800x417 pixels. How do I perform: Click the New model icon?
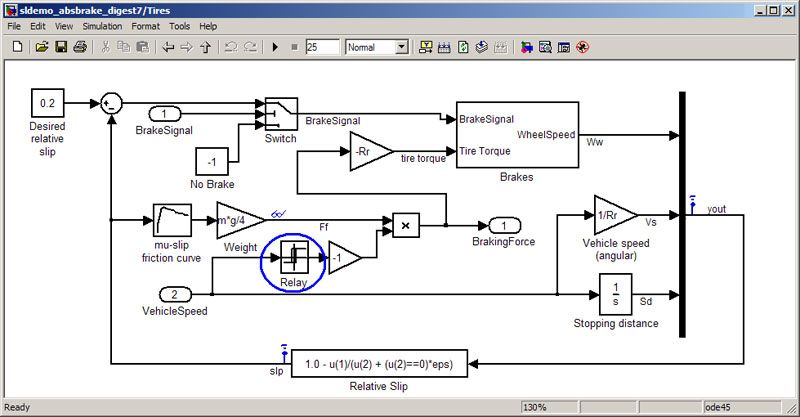[x=17, y=47]
